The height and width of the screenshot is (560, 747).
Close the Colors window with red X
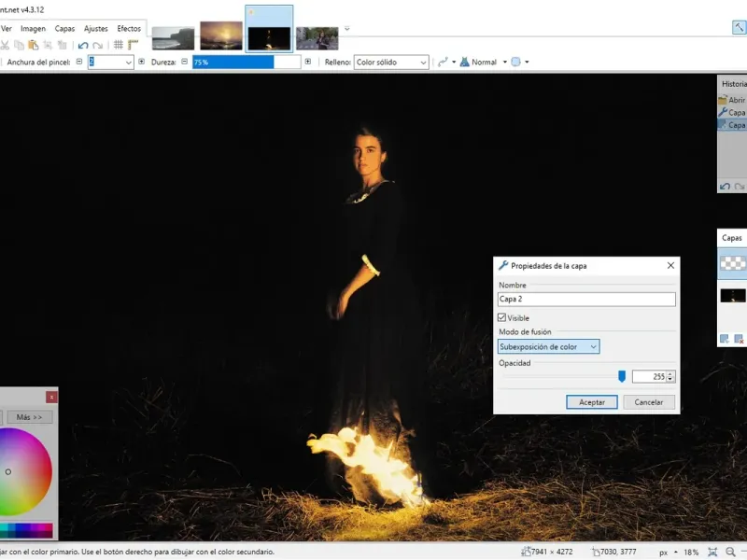click(52, 398)
